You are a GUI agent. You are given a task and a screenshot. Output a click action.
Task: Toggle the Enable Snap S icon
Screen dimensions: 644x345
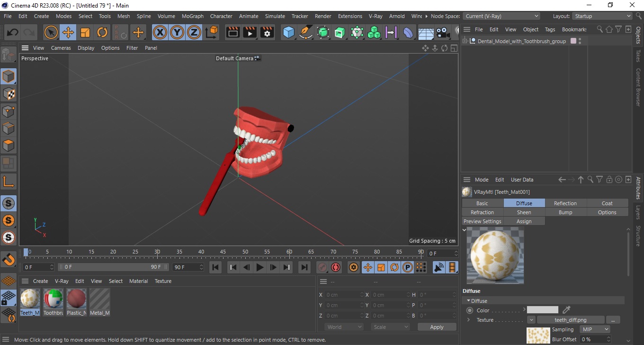click(9, 203)
